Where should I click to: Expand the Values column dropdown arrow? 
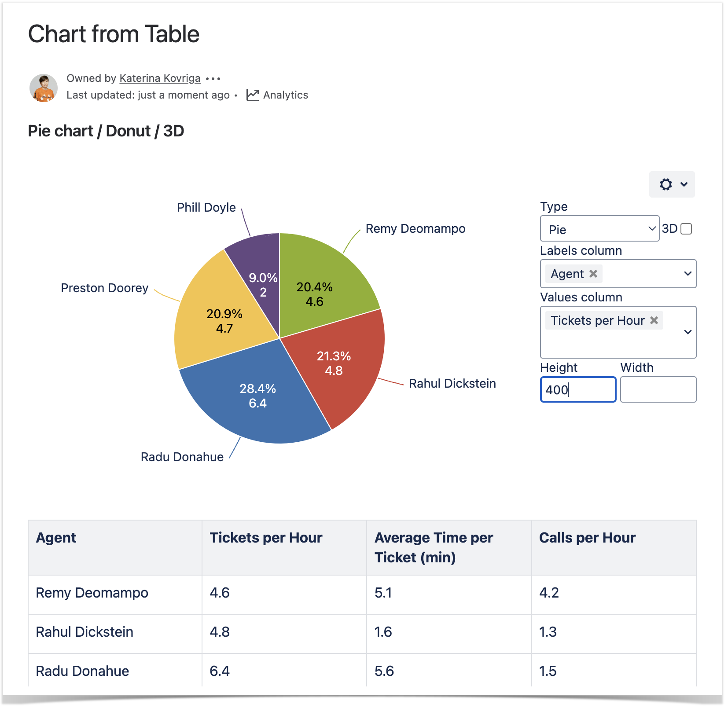688,332
